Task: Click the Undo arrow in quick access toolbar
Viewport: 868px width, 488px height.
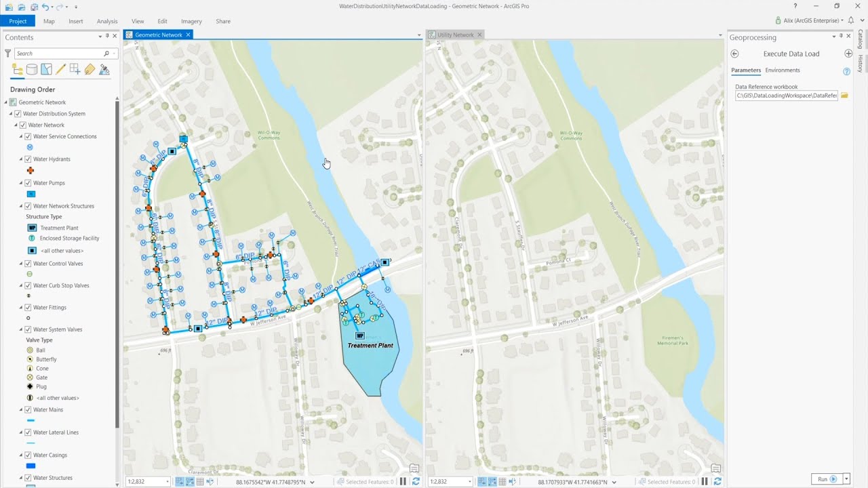Action: 45,6
